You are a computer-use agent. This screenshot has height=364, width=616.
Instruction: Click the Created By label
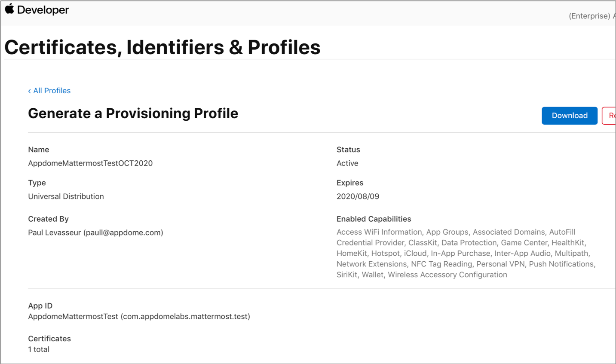tap(48, 219)
